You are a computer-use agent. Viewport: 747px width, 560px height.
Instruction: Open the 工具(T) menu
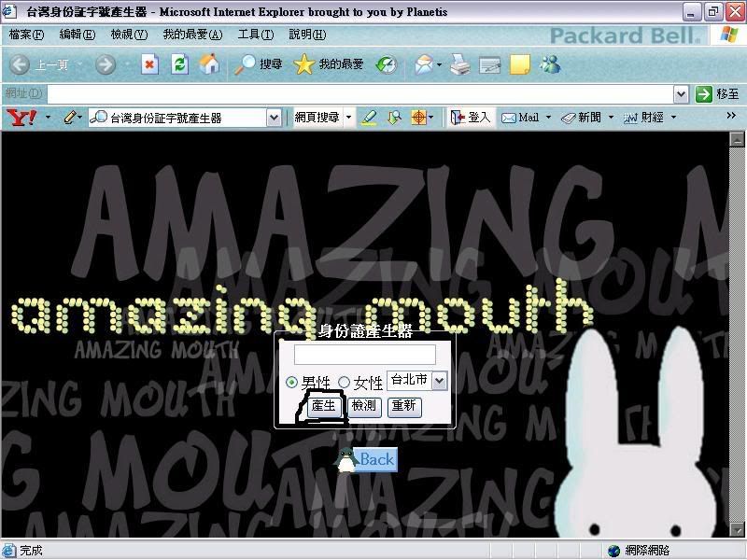255,35
